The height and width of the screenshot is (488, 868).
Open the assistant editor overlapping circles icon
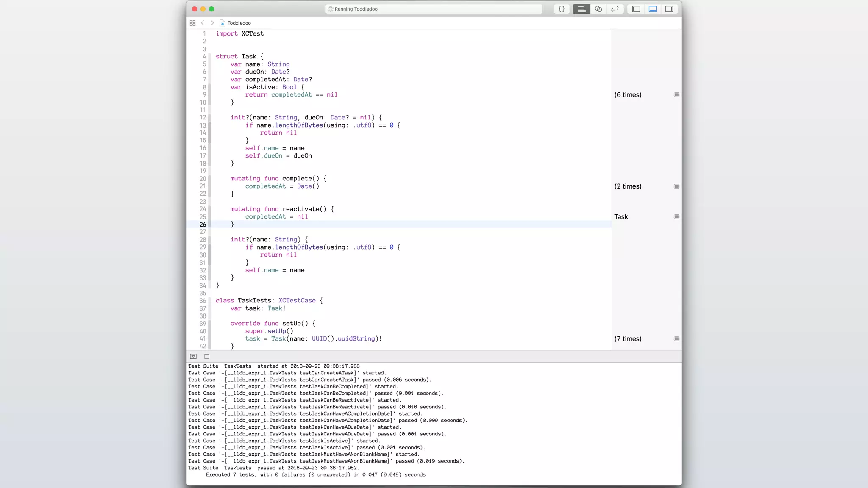(598, 9)
